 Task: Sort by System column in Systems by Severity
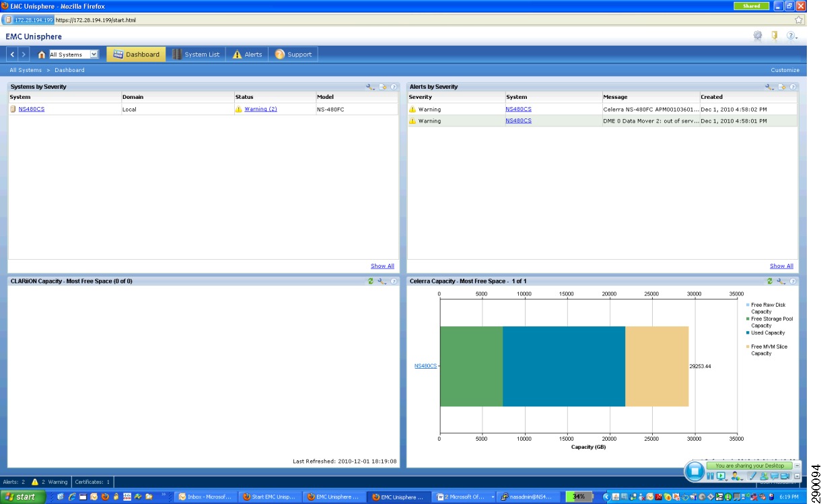[65, 97]
